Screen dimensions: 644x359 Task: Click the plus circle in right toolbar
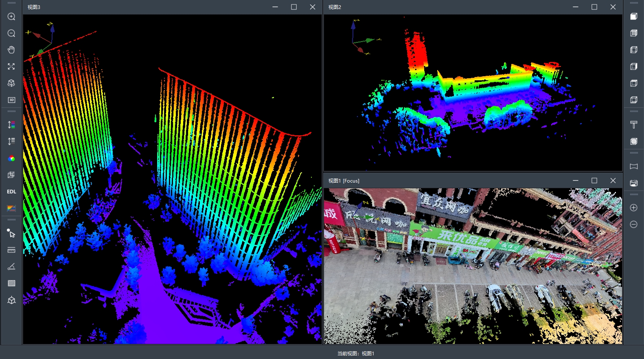tap(634, 208)
